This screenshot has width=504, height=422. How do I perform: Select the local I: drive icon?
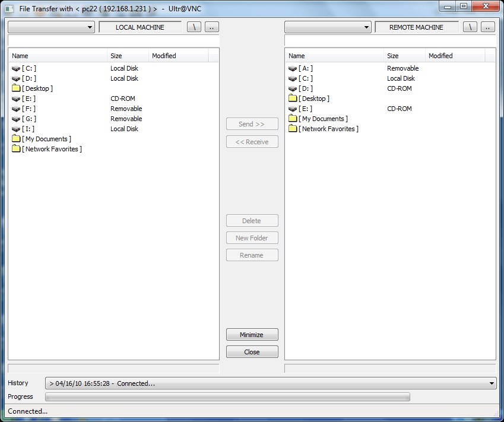(16, 129)
